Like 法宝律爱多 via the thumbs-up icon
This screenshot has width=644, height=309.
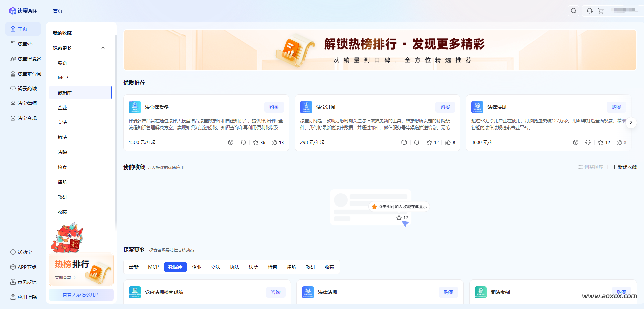274,142
